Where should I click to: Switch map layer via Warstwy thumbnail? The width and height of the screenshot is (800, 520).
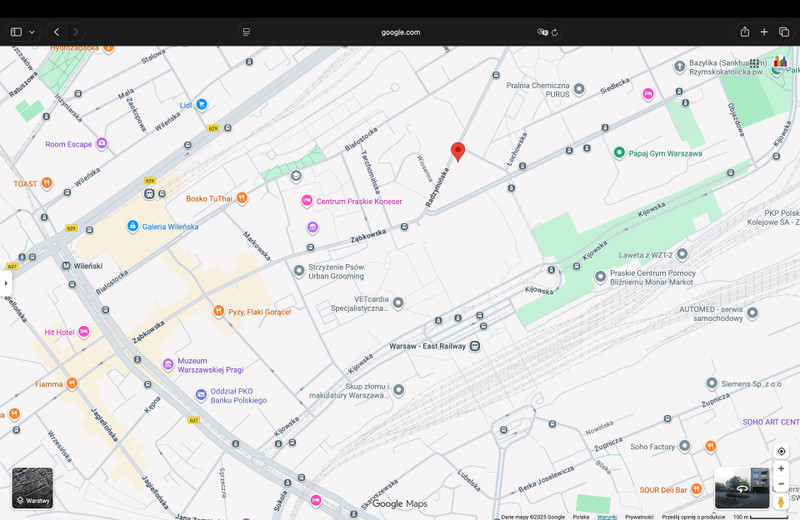point(32,488)
